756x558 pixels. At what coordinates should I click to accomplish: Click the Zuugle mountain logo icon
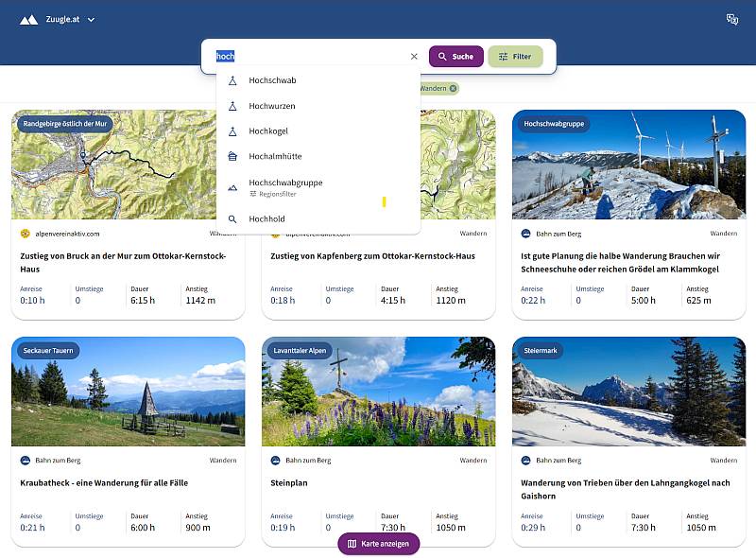(x=28, y=19)
